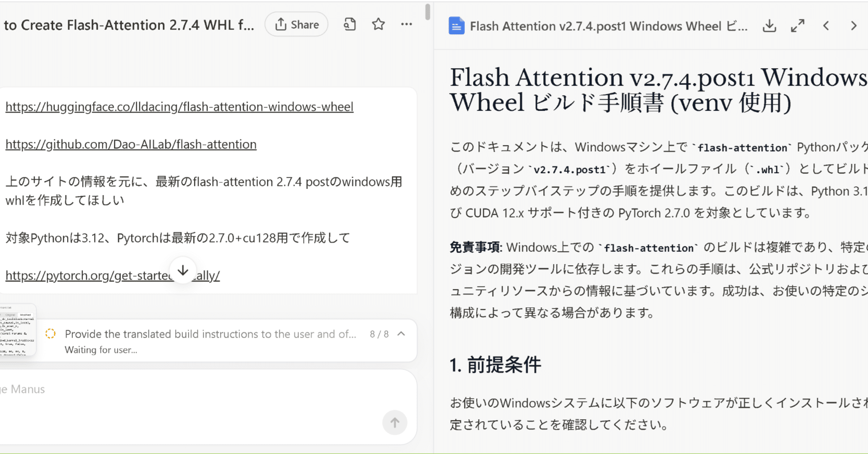Open the huggingface flash-attention-windows-wheel link

(180, 107)
